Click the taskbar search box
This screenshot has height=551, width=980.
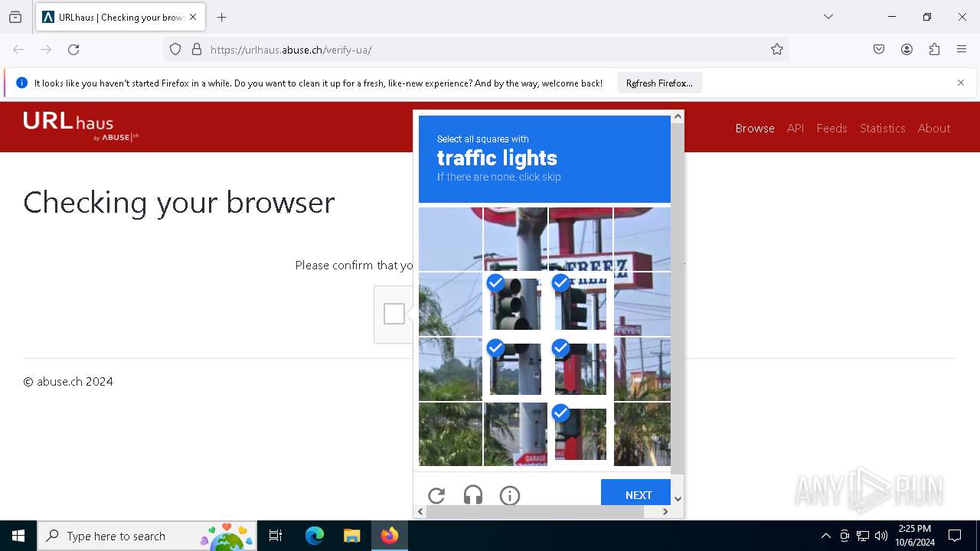(x=147, y=536)
